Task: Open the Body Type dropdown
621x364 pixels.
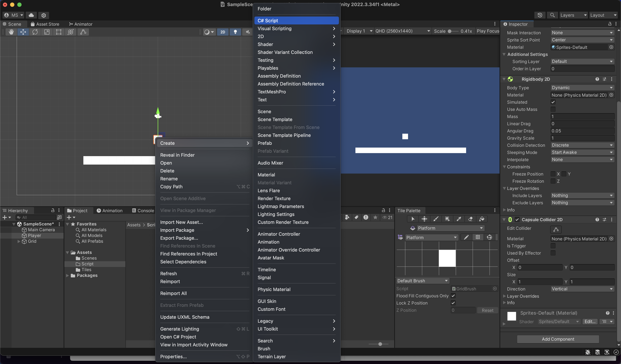Action: click(x=582, y=88)
